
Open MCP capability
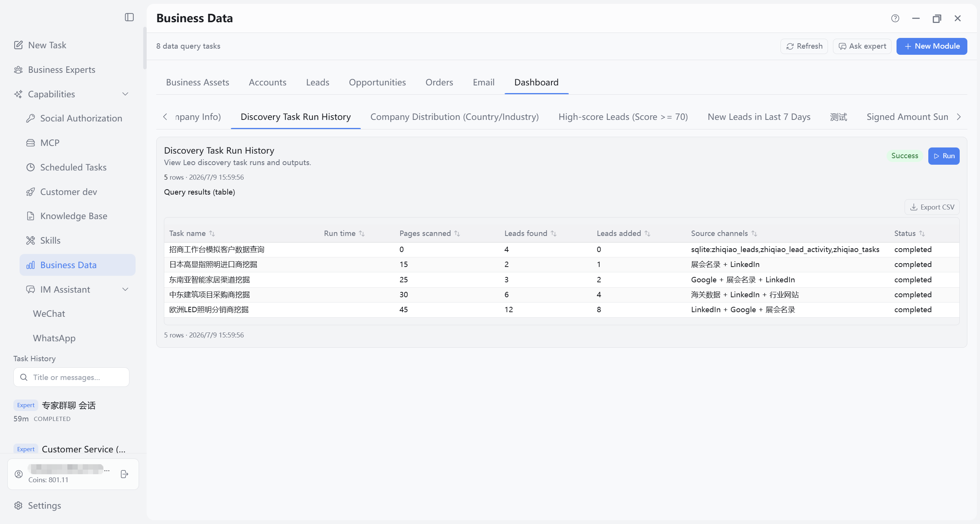coord(78,143)
